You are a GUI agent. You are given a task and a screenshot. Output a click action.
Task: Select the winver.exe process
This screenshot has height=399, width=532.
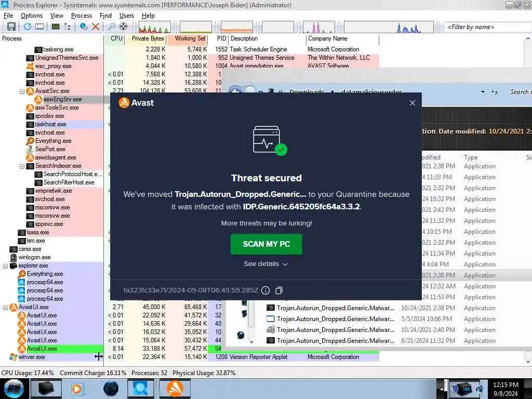click(x=32, y=357)
